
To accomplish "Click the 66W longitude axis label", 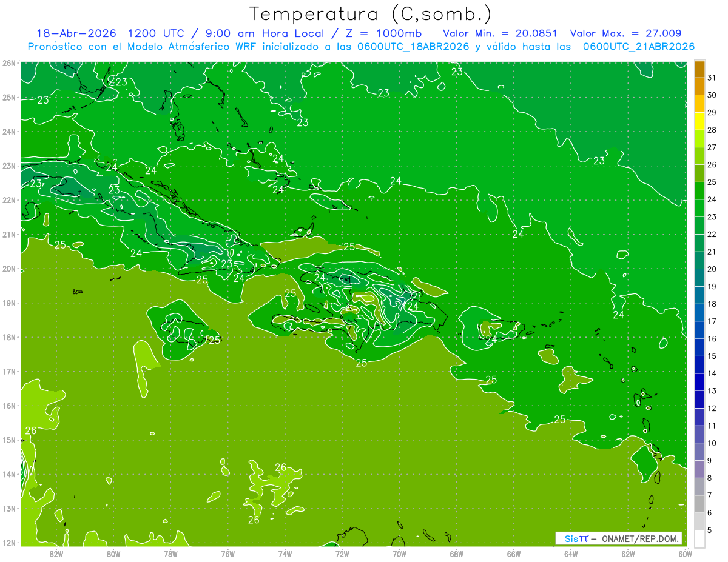I will [514, 554].
